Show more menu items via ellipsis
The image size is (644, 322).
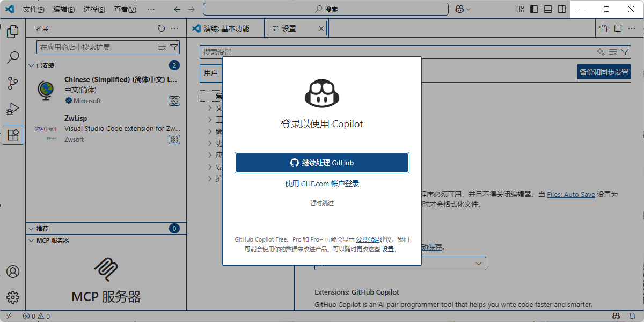151,9
